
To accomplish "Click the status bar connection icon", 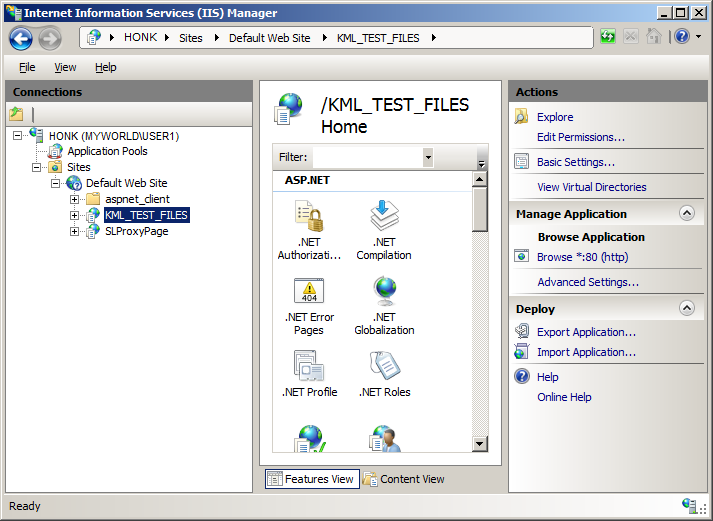I will pyautogui.click(x=689, y=505).
